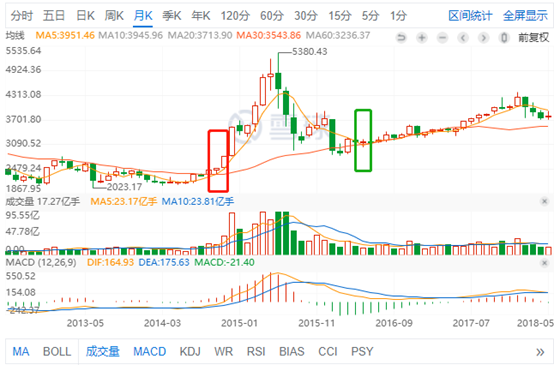Image resolution: width=554 pixels, height=365 pixels.
Task: Click the 2014-03 date axis label
Action: [x=162, y=323]
